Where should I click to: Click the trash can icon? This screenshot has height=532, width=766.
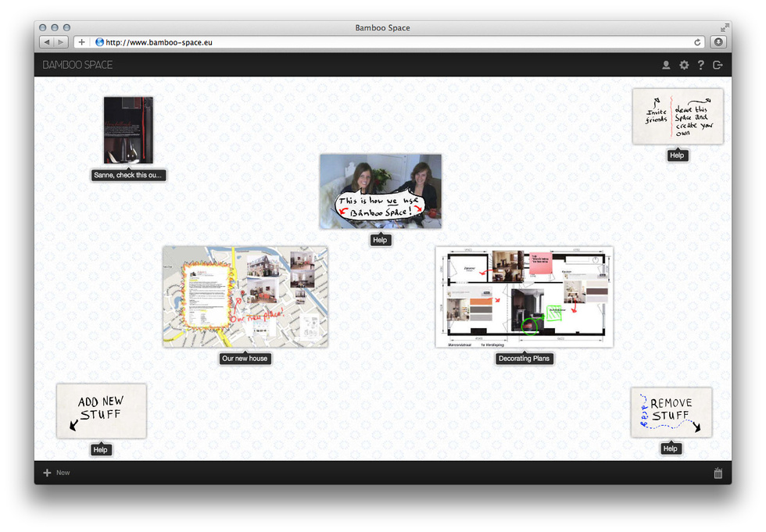click(718, 473)
